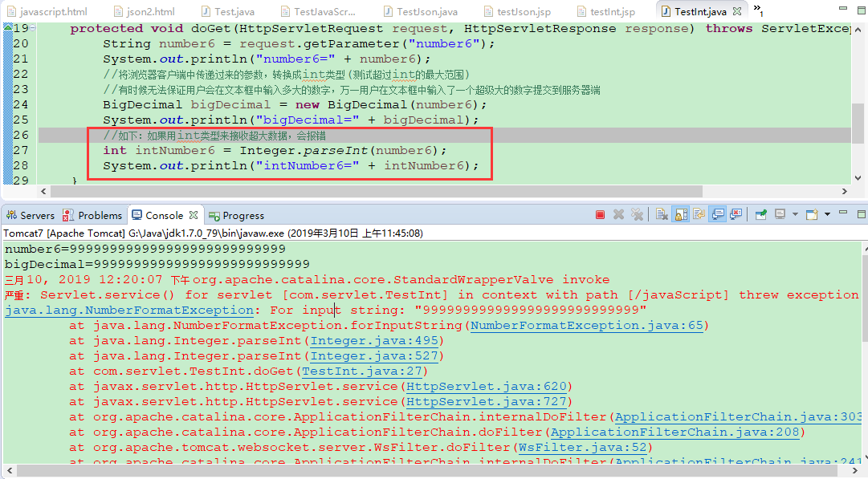
Task: Maximize the Console view
Action: click(862, 214)
